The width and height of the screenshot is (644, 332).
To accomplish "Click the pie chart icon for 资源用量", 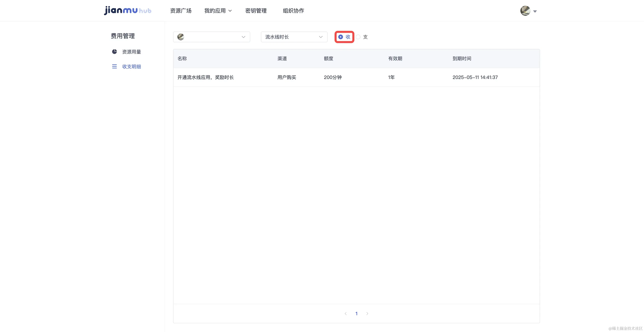I will [115, 52].
